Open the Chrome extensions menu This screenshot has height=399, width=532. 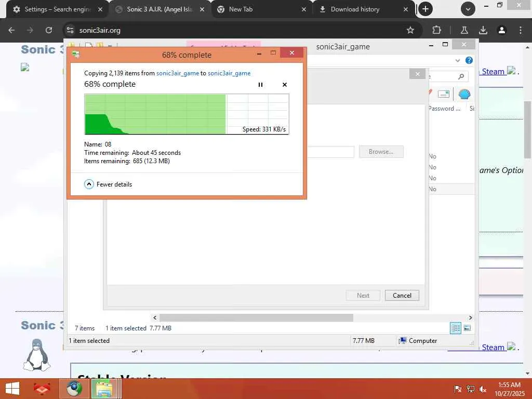(x=436, y=30)
